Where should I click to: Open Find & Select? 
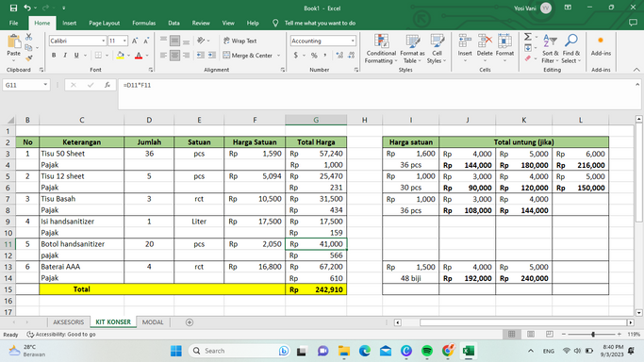571,49
